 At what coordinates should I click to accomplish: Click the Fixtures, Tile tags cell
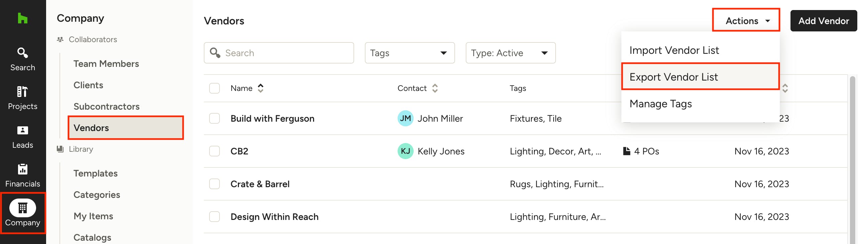pyautogui.click(x=536, y=118)
